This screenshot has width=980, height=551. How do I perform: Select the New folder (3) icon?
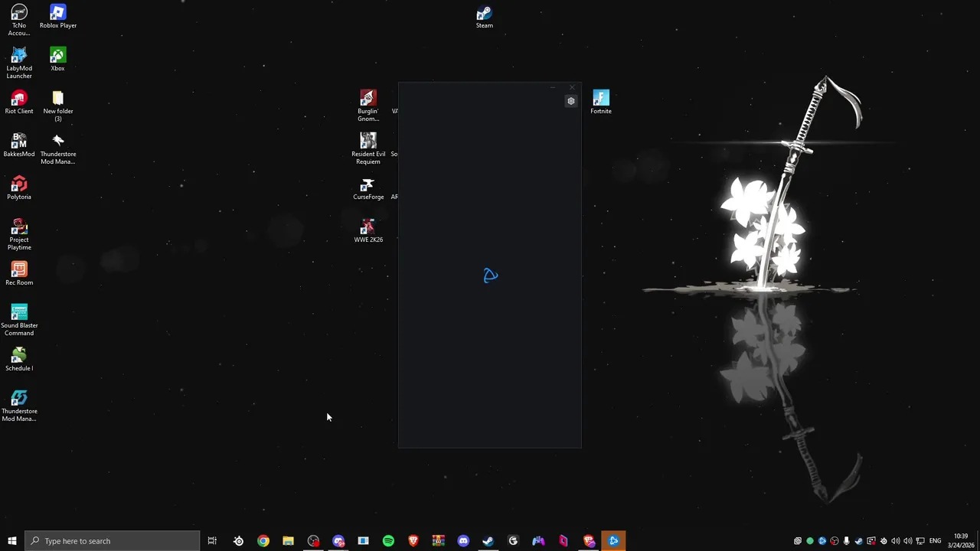pos(58,106)
